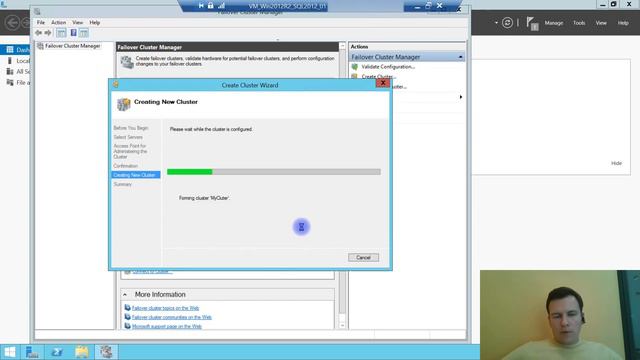Click the center pane scroll down arrow

point(342,325)
